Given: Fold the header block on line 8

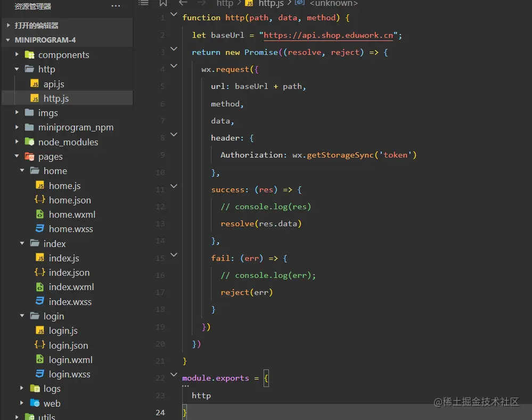Looking at the screenshot, I should 174,135.
